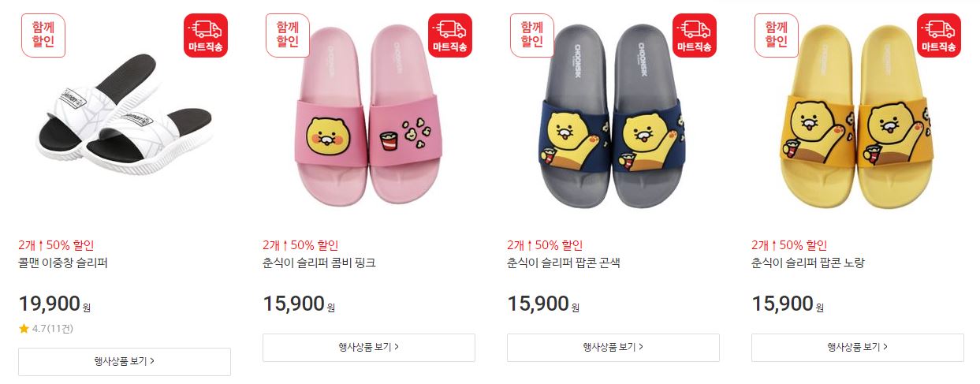Screen dimensions: 980x384
Task: Click 함께할인 badge on yellow 춘식이 slipper
Action: click(x=777, y=35)
